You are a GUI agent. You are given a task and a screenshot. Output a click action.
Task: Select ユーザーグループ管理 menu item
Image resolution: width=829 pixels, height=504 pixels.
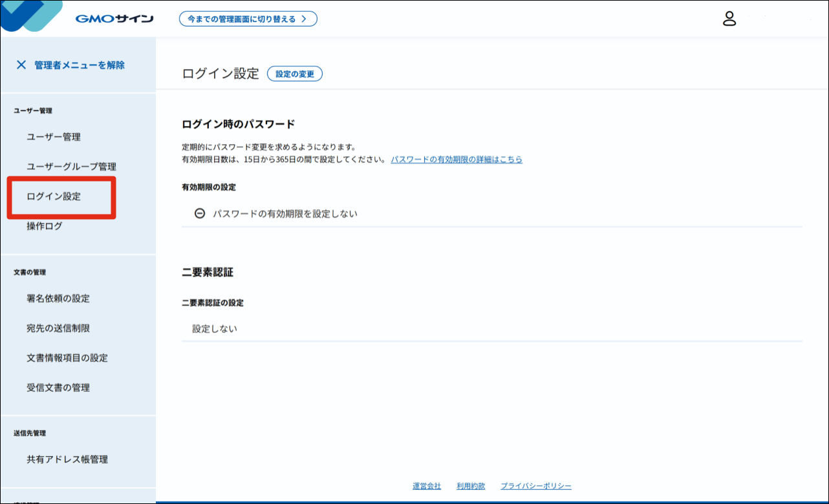click(x=71, y=167)
